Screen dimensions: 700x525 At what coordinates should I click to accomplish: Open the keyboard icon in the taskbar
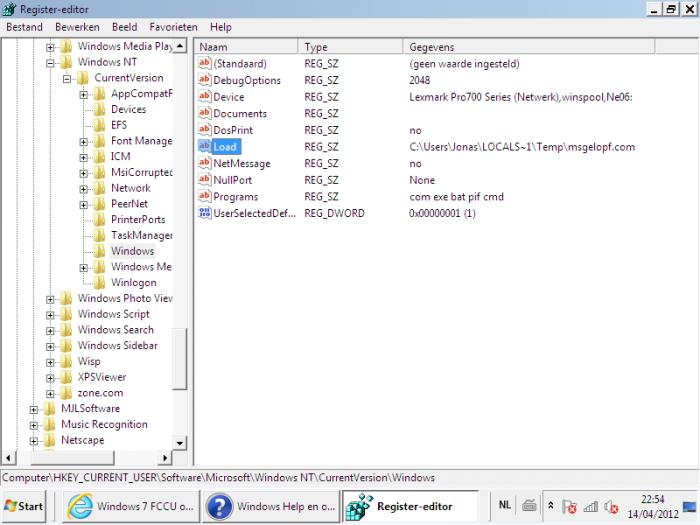coord(529,505)
